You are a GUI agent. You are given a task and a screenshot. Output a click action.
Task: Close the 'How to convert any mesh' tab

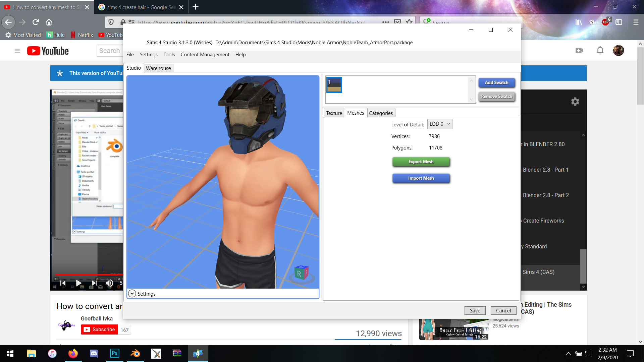point(87,7)
